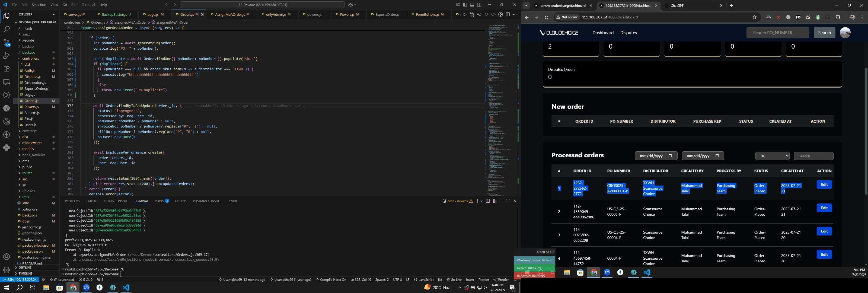Click the SSH: 199.188.207.24 remote indicator
Image resolution: width=868 pixels, height=293 pixels.
(20, 279)
